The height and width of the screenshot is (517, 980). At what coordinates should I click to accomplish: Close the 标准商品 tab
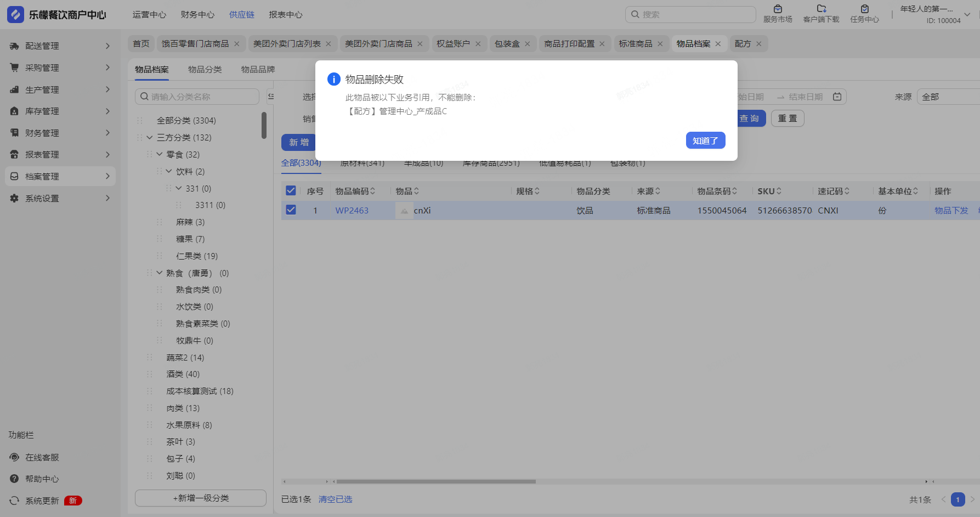(x=660, y=44)
